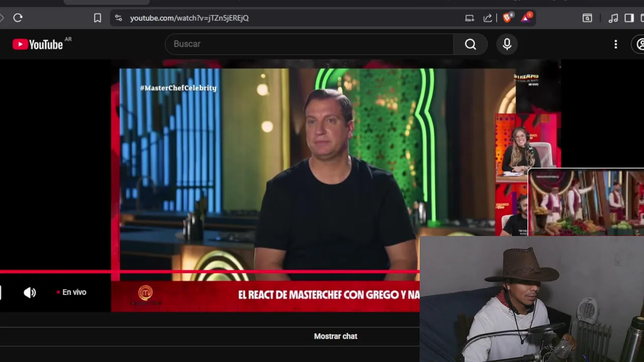Click the picture-in-picture preview thumbnail

point(586,203)
